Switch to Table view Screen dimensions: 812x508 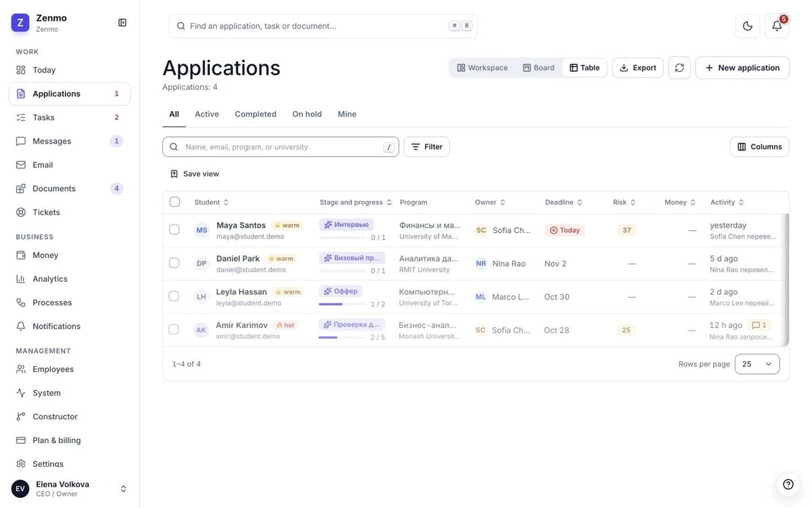point(585,68)
